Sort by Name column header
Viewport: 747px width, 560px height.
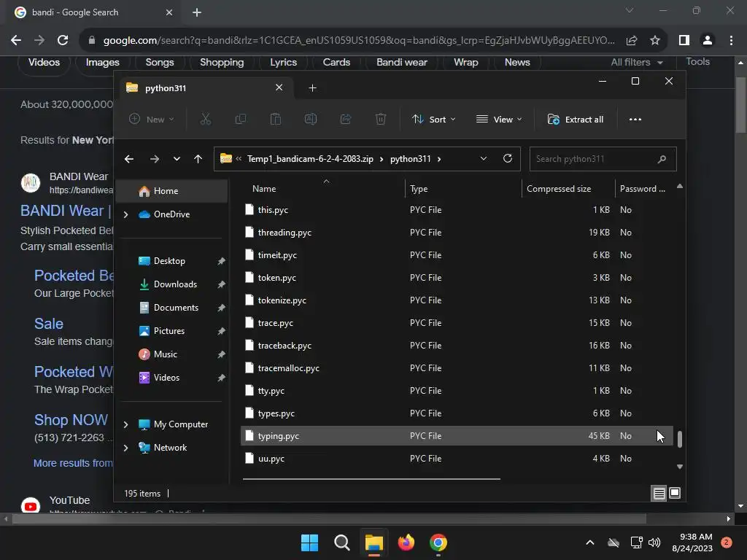pyautogui.click(x=264, y=189)
